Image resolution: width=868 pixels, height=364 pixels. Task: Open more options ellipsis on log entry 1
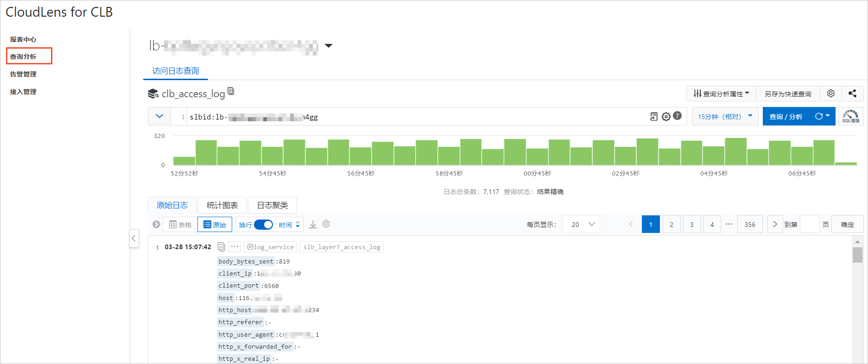(234, 246)
